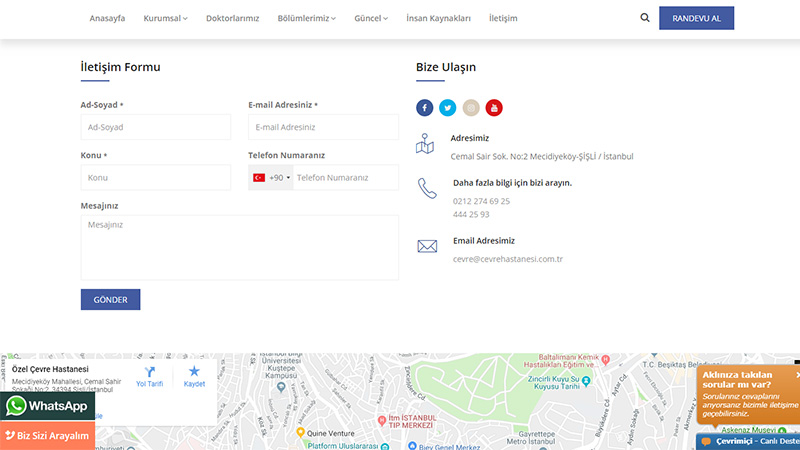Click the Kaydet star icon on map
Screen dimensions: 800x450
pos(194,371)
